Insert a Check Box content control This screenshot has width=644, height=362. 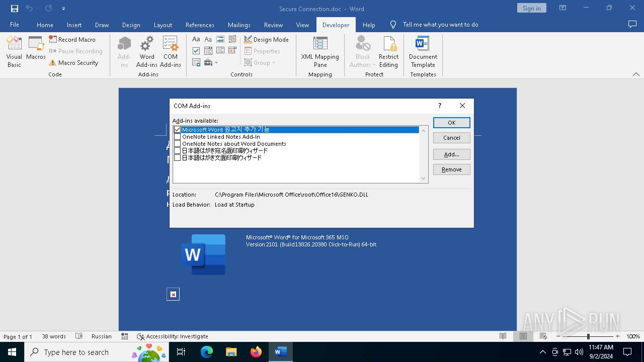click(196, 51)
